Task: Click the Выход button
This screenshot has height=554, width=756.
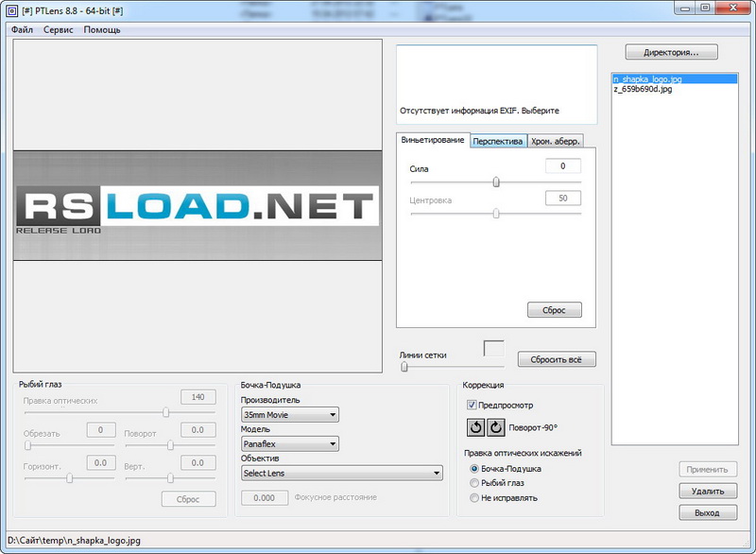Action: tap(708, 513)
